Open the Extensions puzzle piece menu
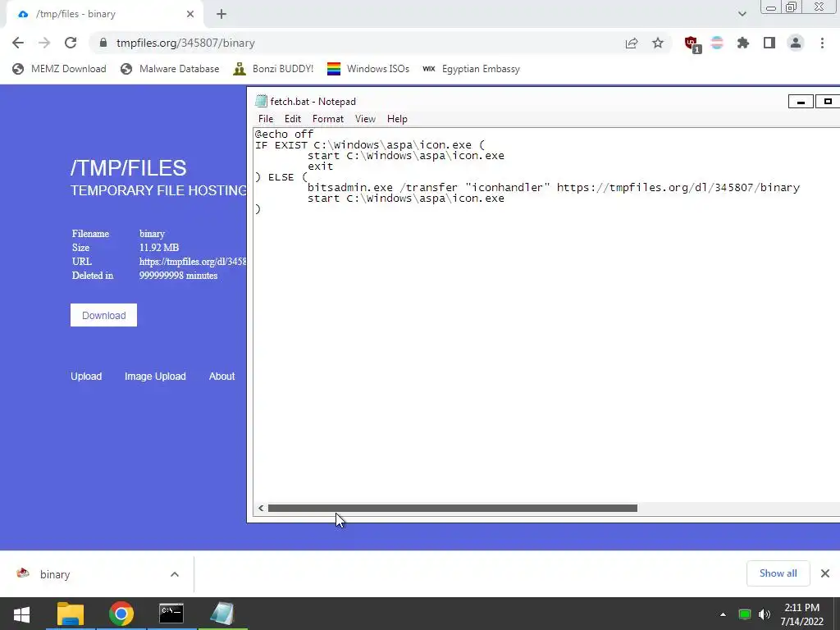 click(x=743, y=43)
